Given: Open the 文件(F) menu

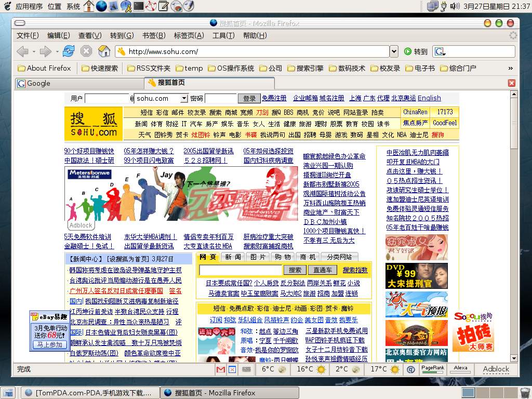Looking at the screenshot, I should 28,36.
